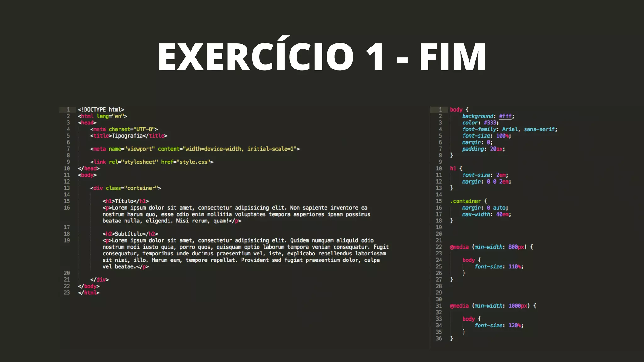The height and width of the screenshot is (362, 644).
Task: Click the div class="container" line
Action: (x=125, y=188)
